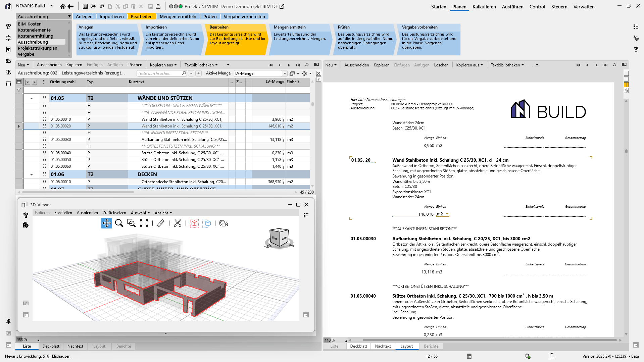This screenshot has height=362, width=644.
Task: Click the stacked boxes view icon in 3D-Viewer
Action: (224, 223)
